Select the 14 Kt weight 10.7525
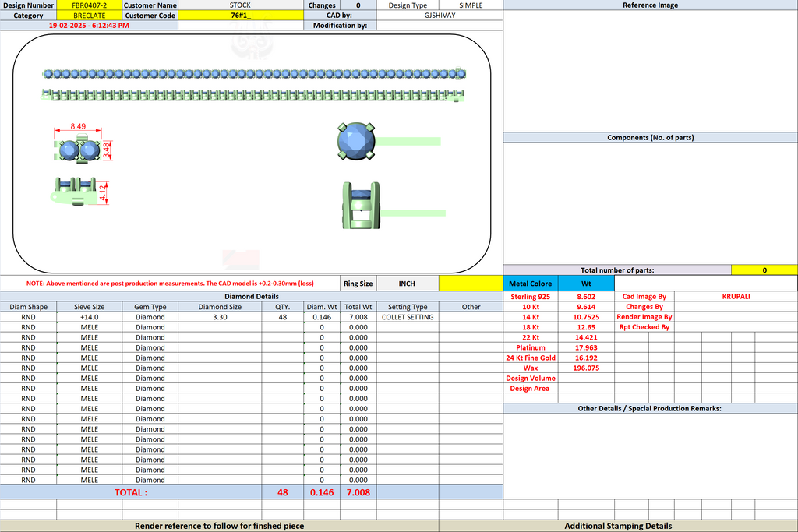798x532 pixels. tap(586, 317)
